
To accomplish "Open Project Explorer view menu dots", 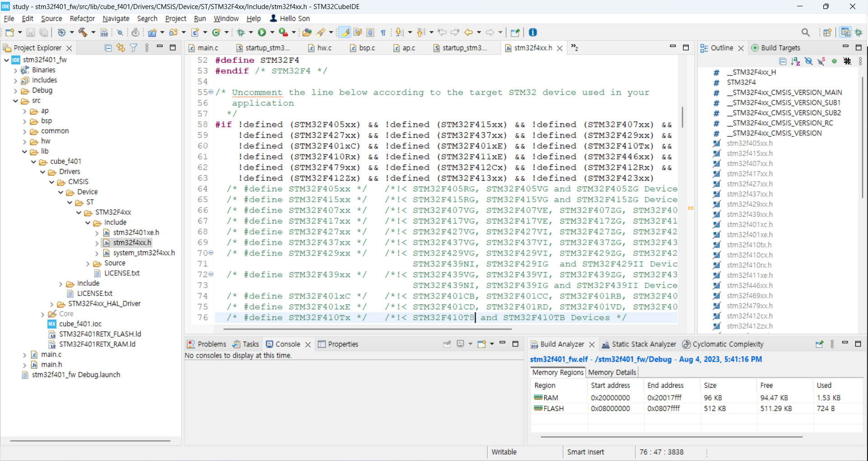I will 147,47.
